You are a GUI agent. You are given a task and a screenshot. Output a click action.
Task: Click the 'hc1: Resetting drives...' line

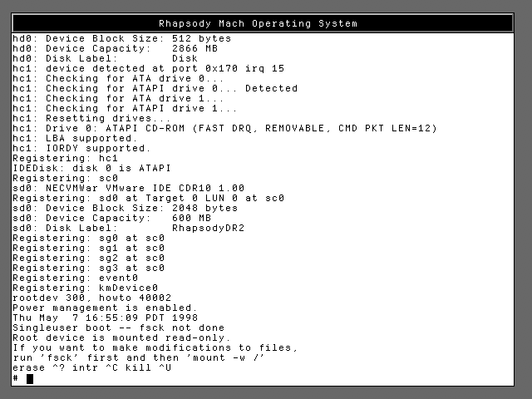(91, 118)
